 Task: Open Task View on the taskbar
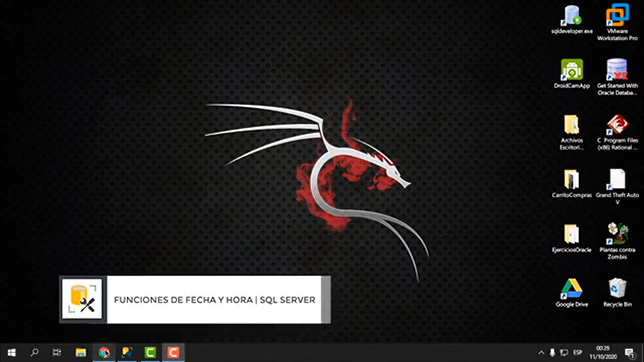tap(57, 353)
